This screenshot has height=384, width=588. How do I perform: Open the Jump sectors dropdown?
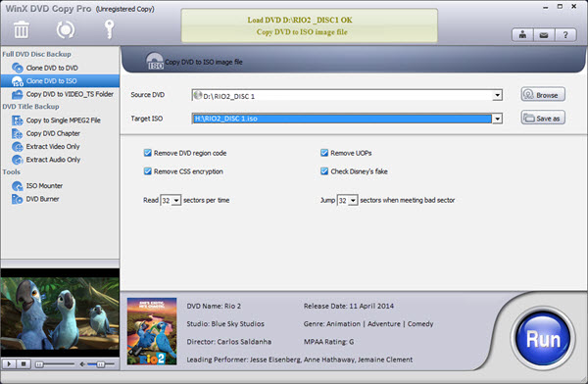(353, 201)
